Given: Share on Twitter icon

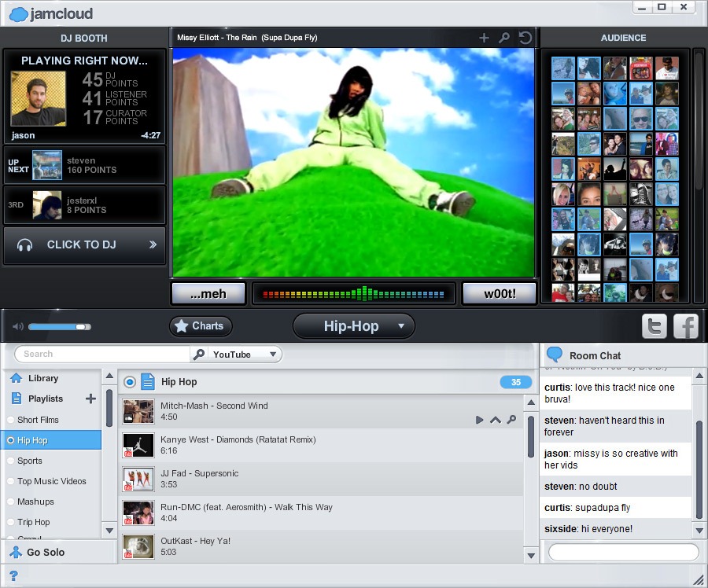Looking at the screenshot, I should (655, 325).
